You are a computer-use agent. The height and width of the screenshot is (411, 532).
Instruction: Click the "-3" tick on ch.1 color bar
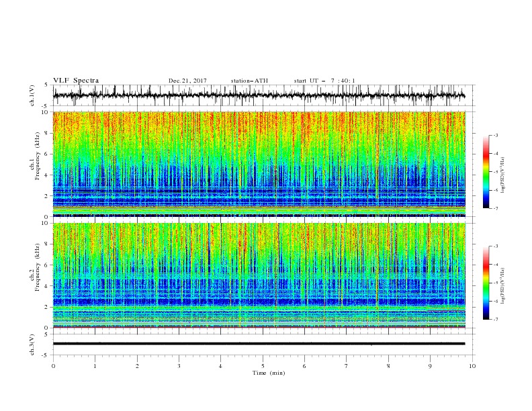496,135
